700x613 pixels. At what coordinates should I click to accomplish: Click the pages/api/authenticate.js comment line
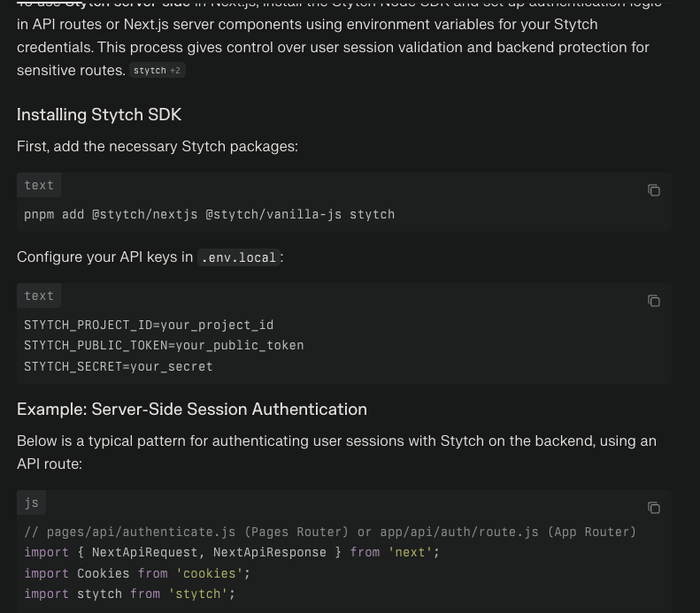click(x=330, y=532)
